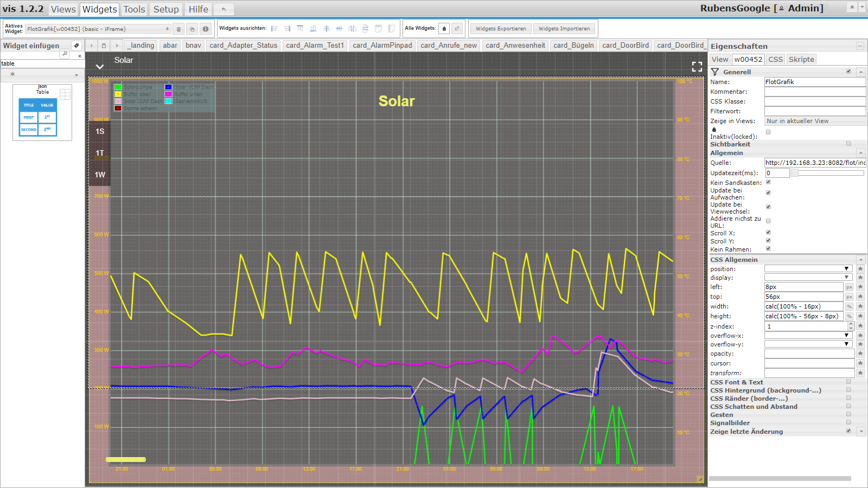This screenshot has height=488, width=868.
Task: Toggle the Kein Sandkasten checkbox
Action: (768, 182)
